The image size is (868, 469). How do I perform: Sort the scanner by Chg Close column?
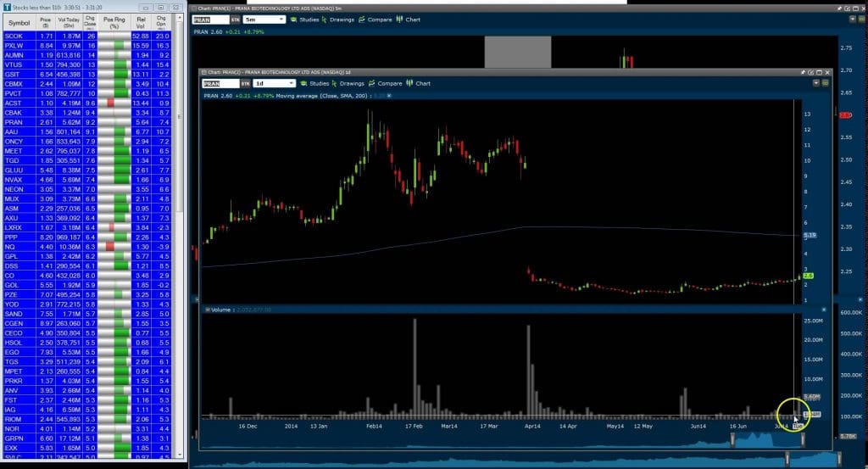point(90,23)
